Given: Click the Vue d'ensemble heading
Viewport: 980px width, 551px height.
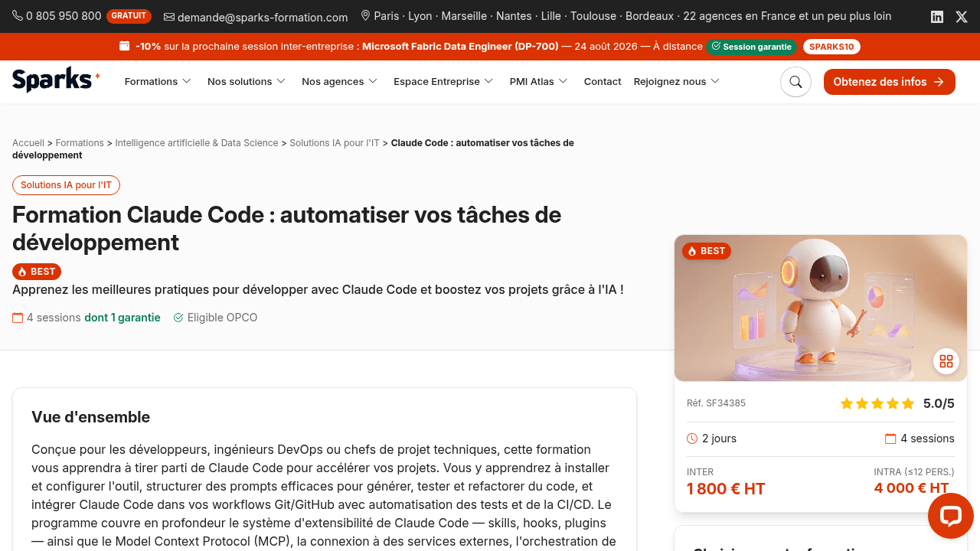Looking at the screenshot, I should (90, 417).
